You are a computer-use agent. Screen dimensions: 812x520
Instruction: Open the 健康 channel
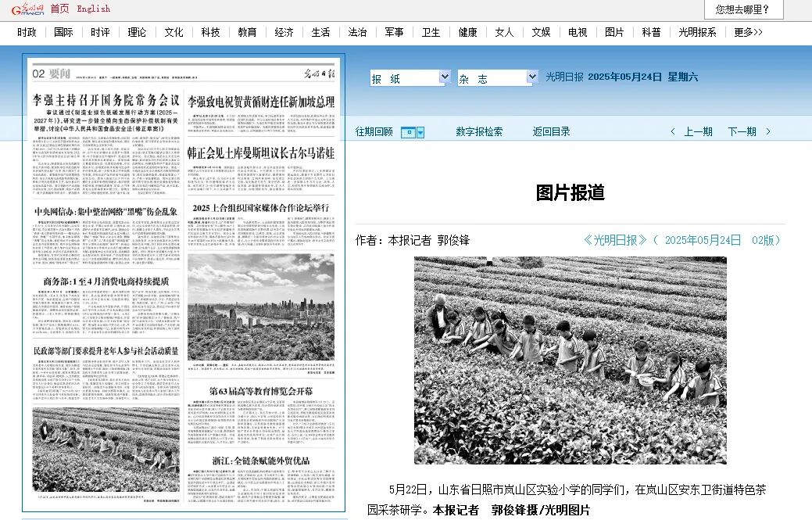pyautogui.click(x=467, y=32)
